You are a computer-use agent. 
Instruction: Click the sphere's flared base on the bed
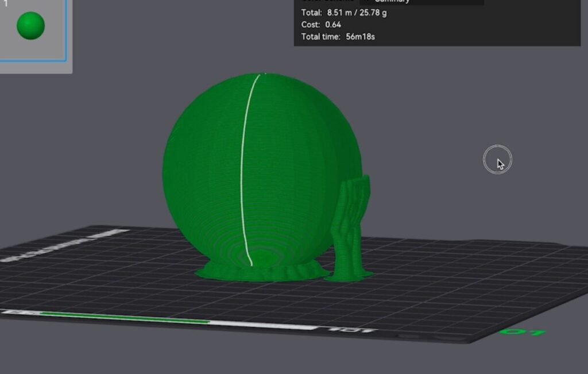[x=218, y=272]
